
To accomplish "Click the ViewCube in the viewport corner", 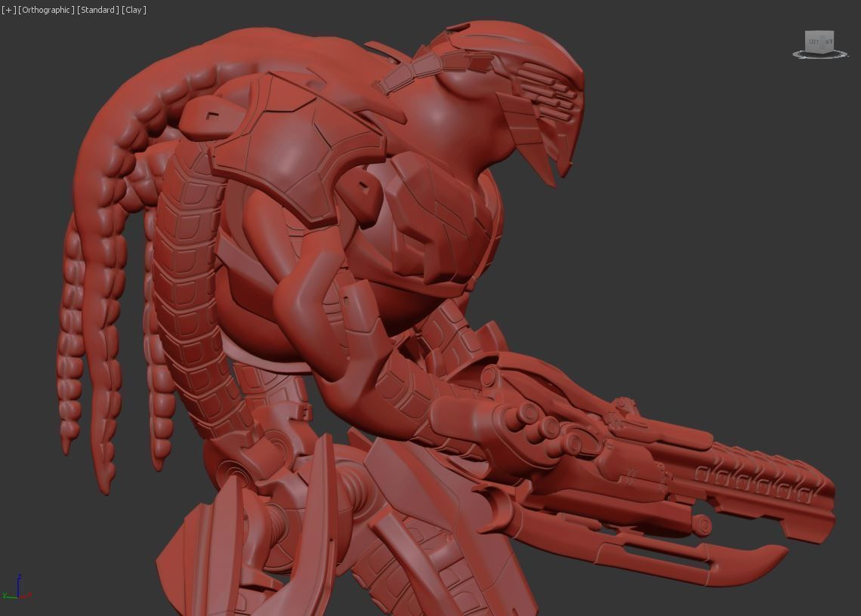I will (x=819, y=42).
